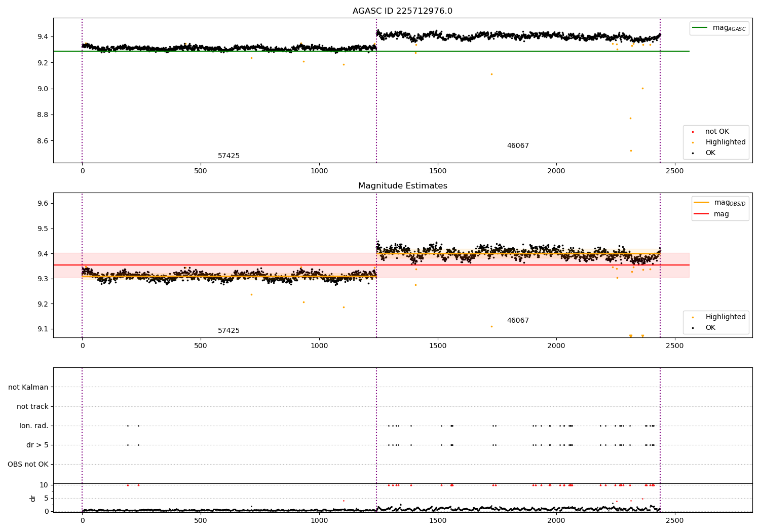Viewport: 760px width, 532px height.
Task: Click the orange outlier at magnitude 9.0 in top plot
Action: (642, 88)
